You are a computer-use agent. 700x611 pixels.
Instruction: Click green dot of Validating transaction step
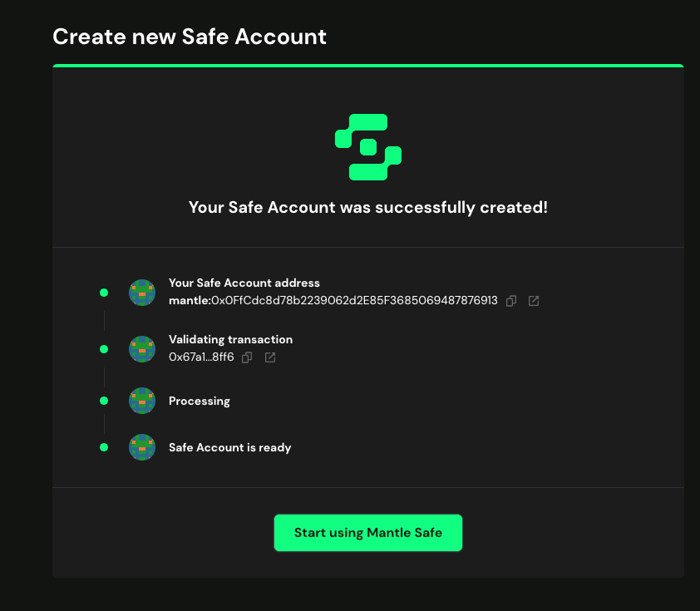tap(104, 349)
